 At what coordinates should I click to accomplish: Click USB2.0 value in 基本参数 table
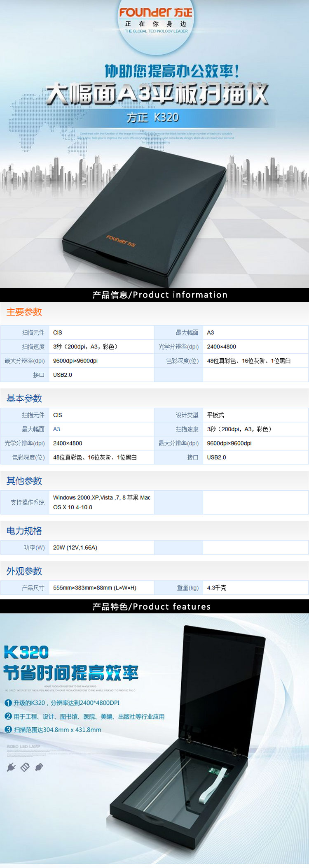[217, 457]
